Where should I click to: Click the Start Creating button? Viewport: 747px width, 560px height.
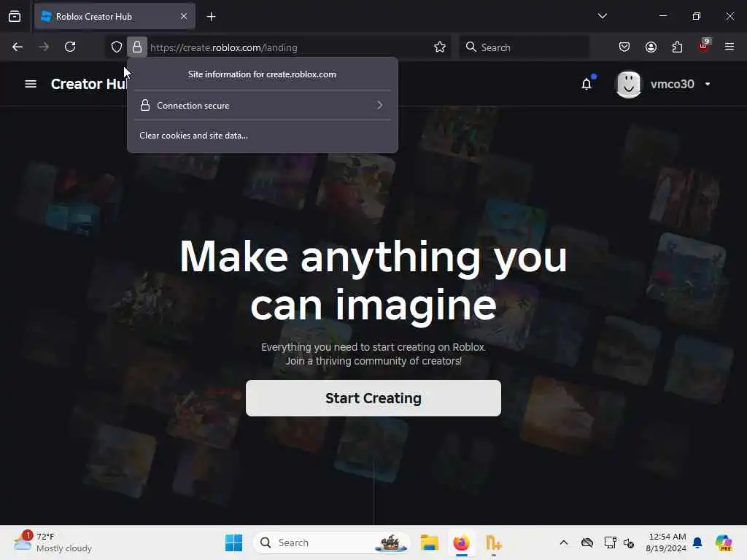[373, 398]
